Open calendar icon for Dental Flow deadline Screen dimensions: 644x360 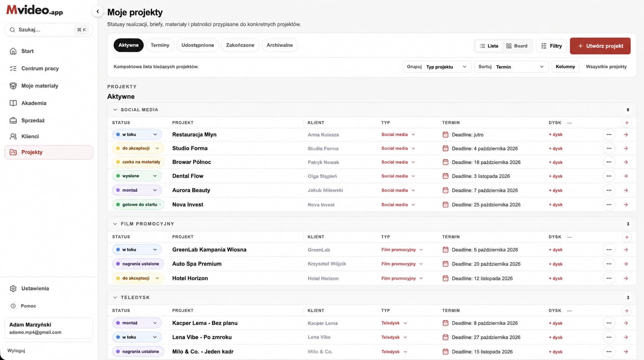coord(445,176)
